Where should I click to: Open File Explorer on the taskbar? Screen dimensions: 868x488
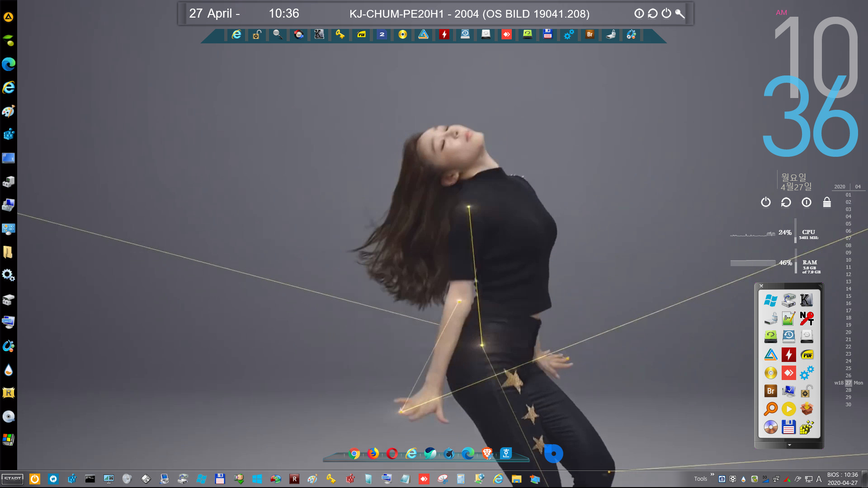click(x=516, y=479)
